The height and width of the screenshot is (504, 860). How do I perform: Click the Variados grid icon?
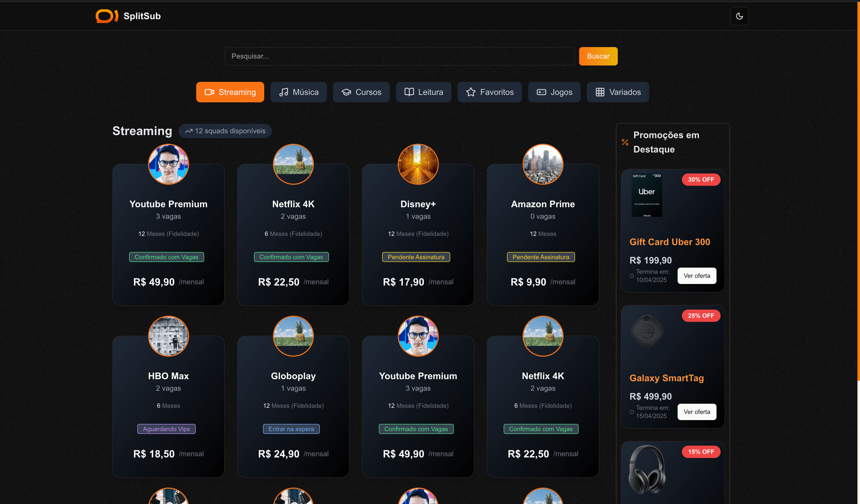600,92
